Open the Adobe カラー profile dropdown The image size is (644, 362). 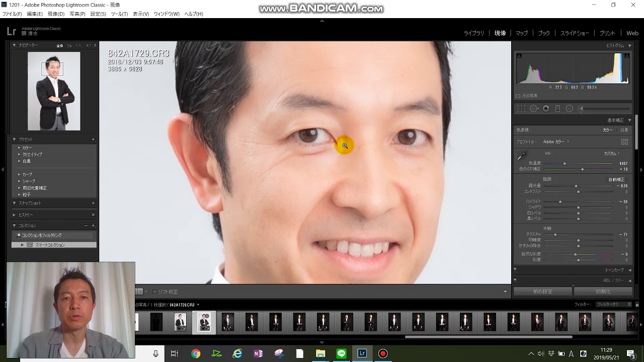pos(556,142)
